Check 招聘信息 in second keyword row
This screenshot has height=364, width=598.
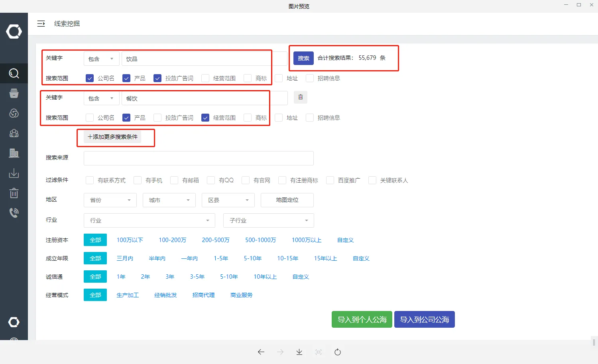(x=310, y=118)
